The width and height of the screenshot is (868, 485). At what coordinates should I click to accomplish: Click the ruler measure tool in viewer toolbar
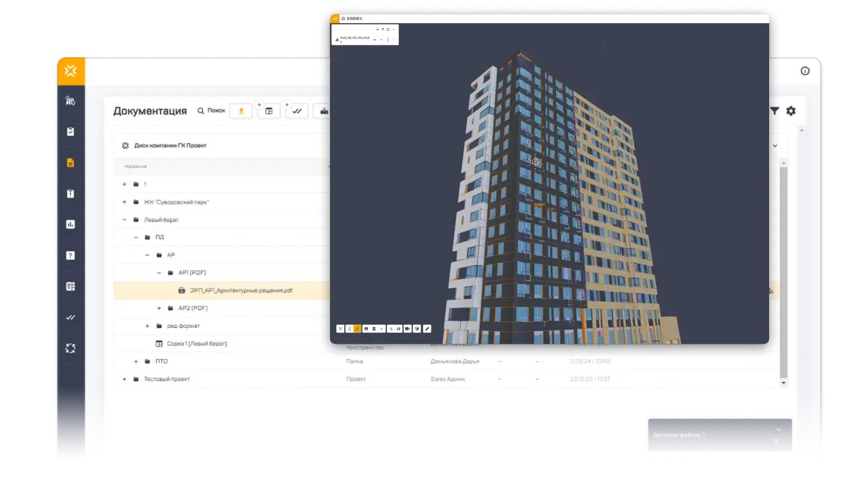click(x=427, y=328)
